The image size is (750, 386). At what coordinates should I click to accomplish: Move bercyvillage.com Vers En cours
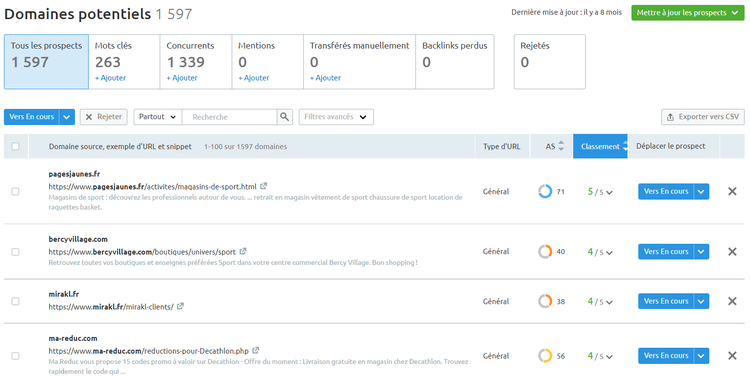(666, 252)
